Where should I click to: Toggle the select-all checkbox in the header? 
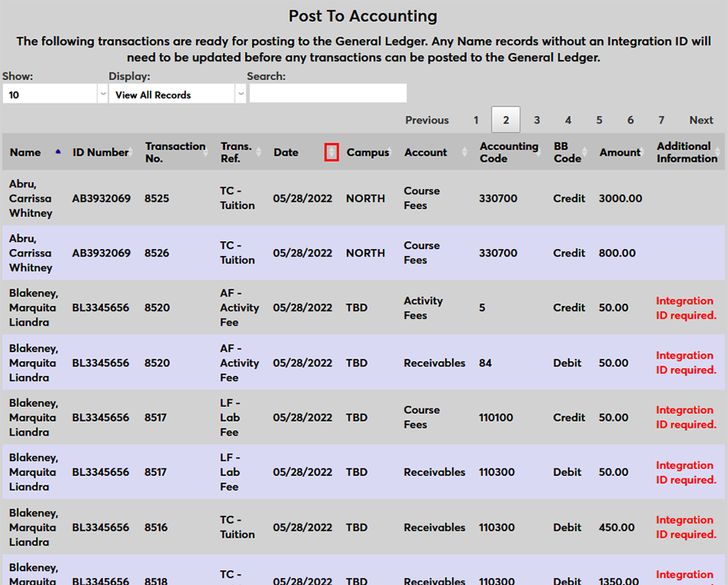point(331,152)
